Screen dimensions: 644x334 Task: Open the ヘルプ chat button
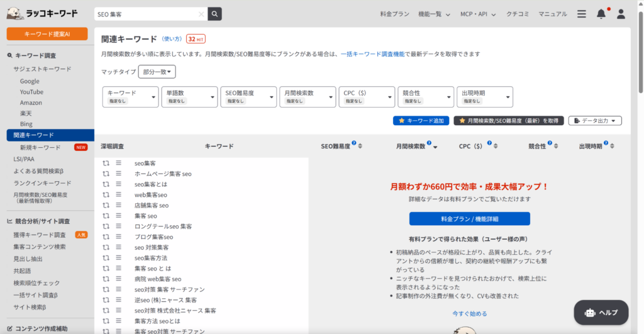coord(601,313)
